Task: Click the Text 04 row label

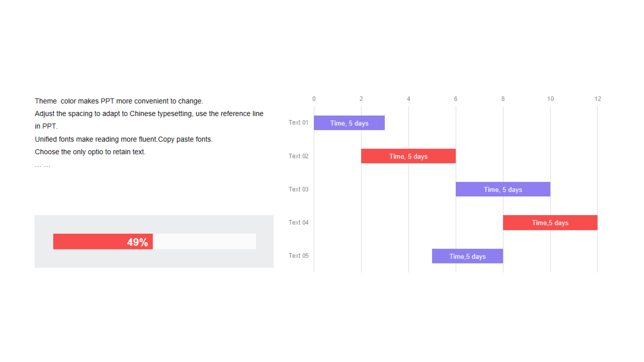Action: (x=298, y=223)
